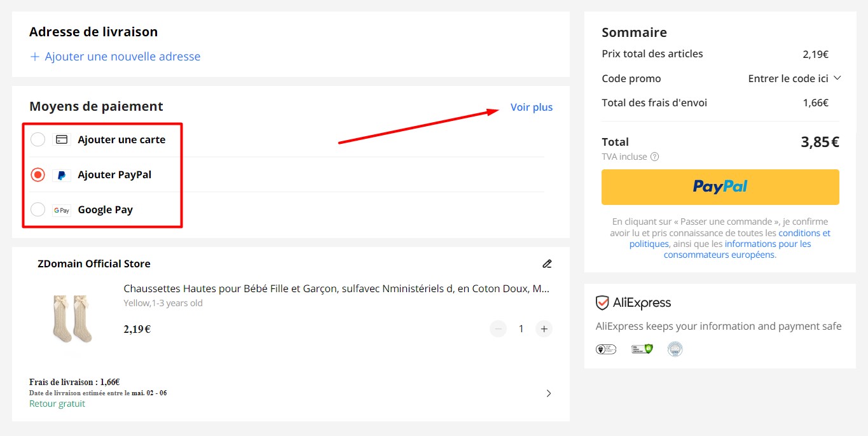Click the black oval trust badge under AliExpress
The width and height of the screenshot is (868, 436).
[606, 349]
